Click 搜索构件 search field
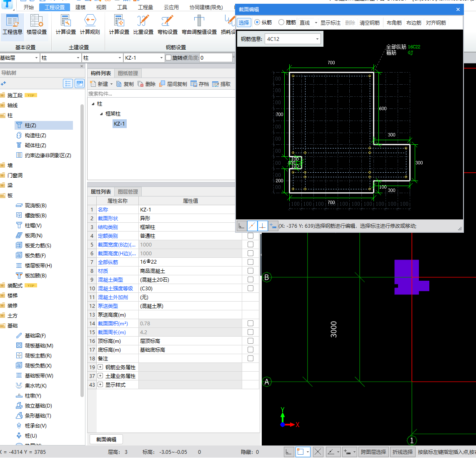Screen dimensions: 476x458 [161, 94]
